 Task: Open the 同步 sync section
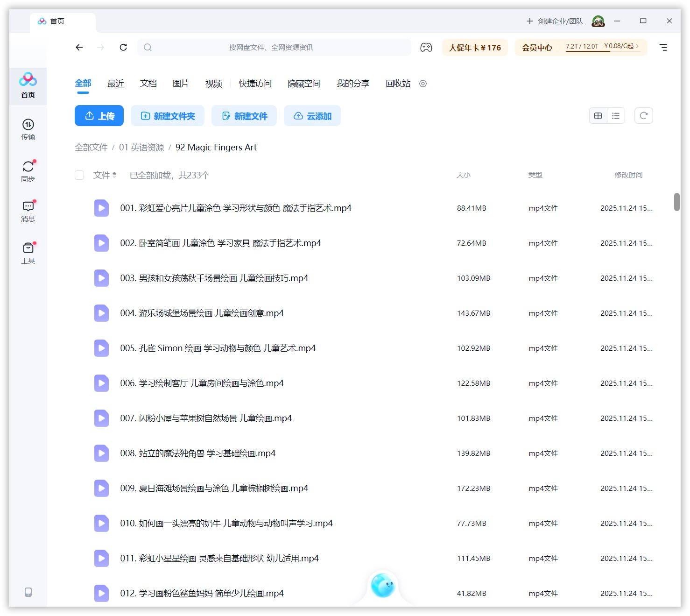point(28,171)
